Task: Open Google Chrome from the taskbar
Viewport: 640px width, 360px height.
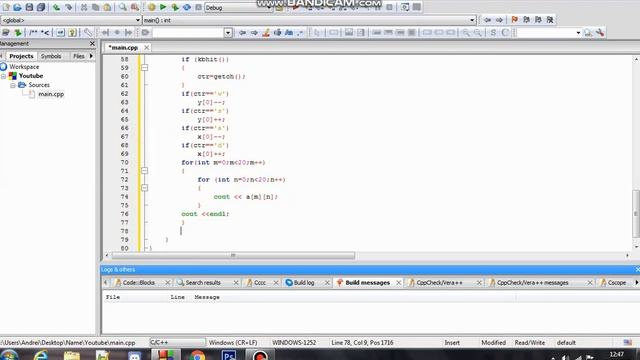Action: point(197,356)
